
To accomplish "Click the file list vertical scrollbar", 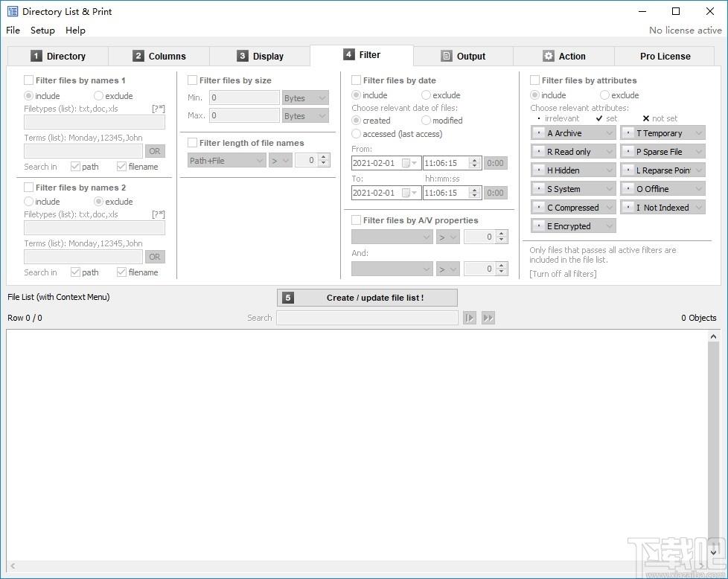I will (x=713, y=444).
